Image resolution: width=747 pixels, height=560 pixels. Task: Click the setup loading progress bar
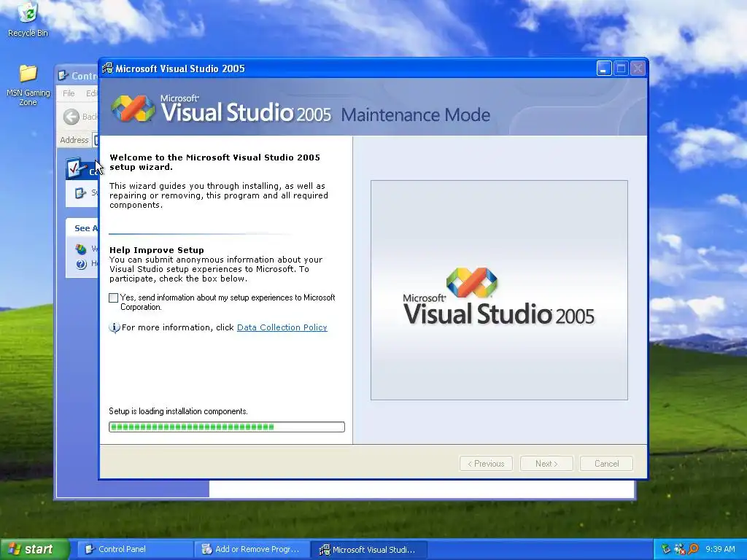pos(227,427)
